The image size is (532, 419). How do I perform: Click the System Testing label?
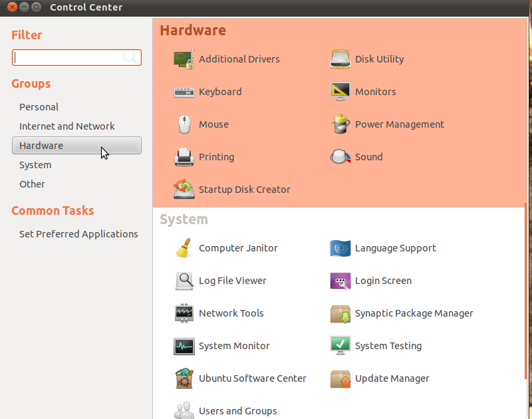pos(388,346)
